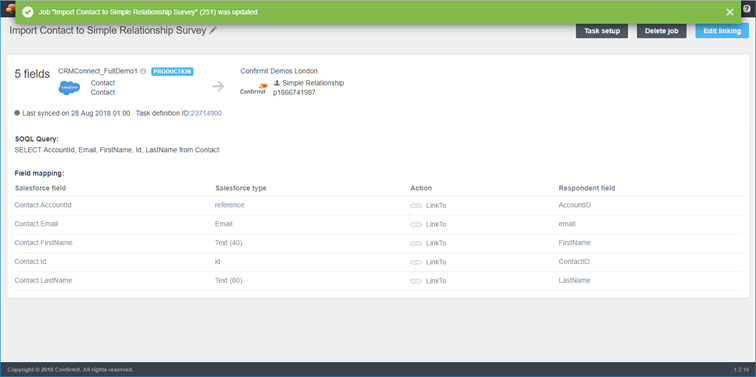This screenshot has width=756, height=377.
Task: Select the Contact.Id cell
Action: click(30, 261)
